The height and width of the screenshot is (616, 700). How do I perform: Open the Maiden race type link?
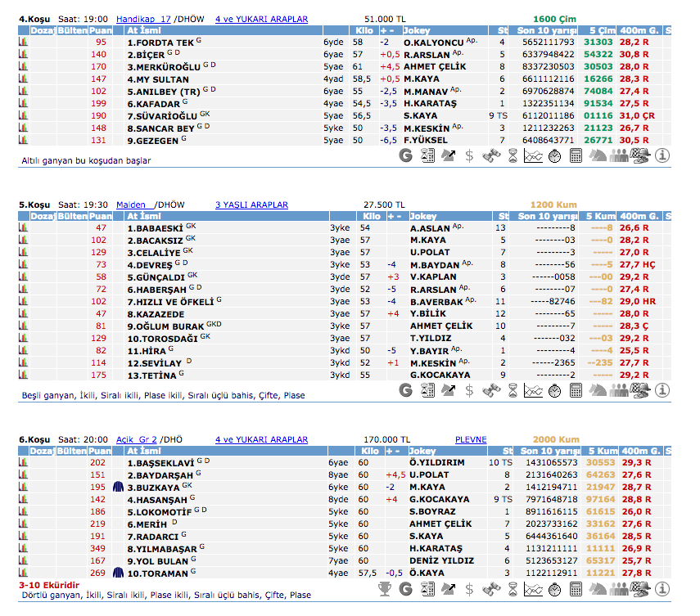(131, 205)
